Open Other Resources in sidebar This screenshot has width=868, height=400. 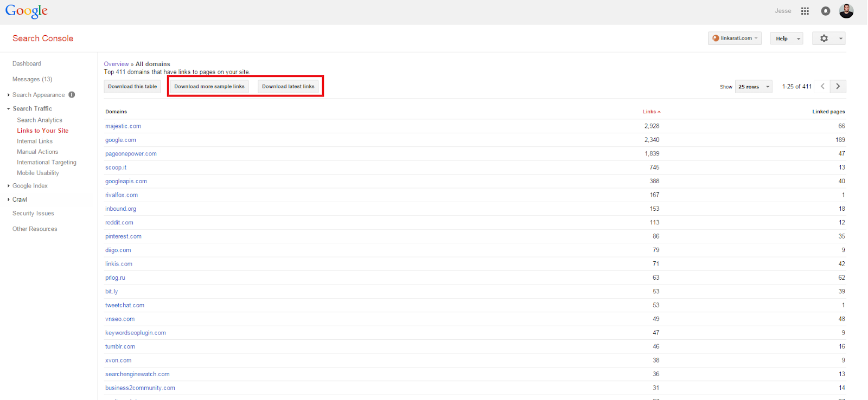coord(35,229)
